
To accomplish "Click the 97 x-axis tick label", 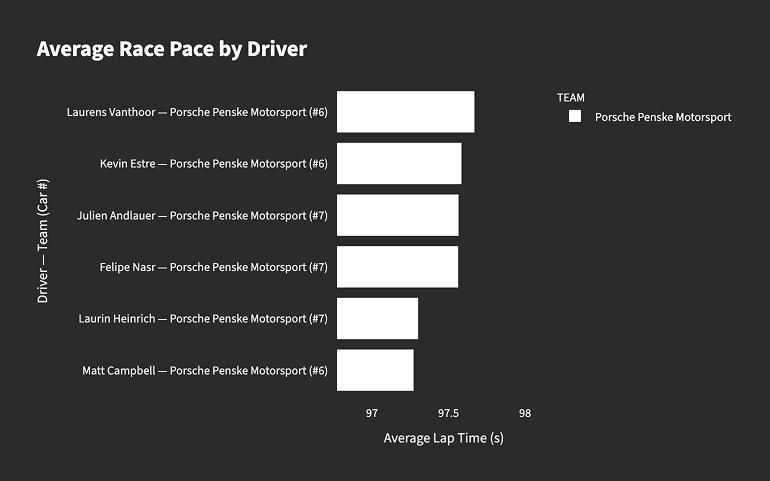I will (x=372, y=413).
